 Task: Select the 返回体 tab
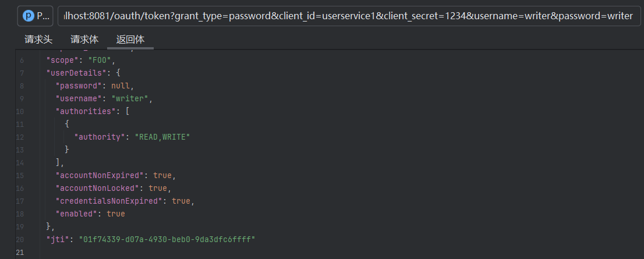pos(130,40)
